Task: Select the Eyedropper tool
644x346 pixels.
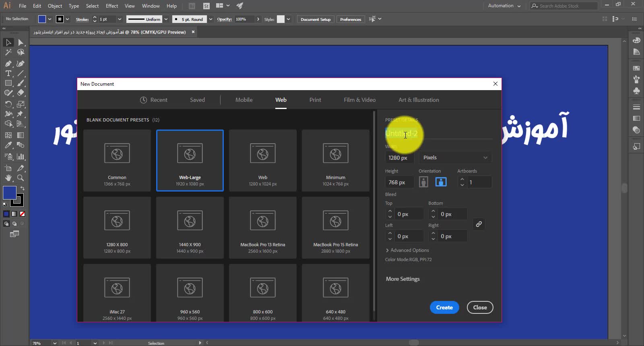Action: tap(8, 145)
